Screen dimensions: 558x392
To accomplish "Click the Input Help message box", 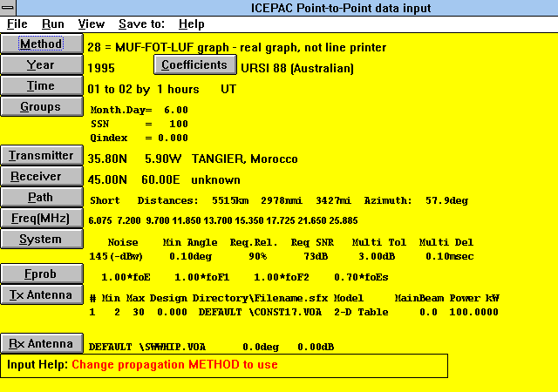I will 225,365.
